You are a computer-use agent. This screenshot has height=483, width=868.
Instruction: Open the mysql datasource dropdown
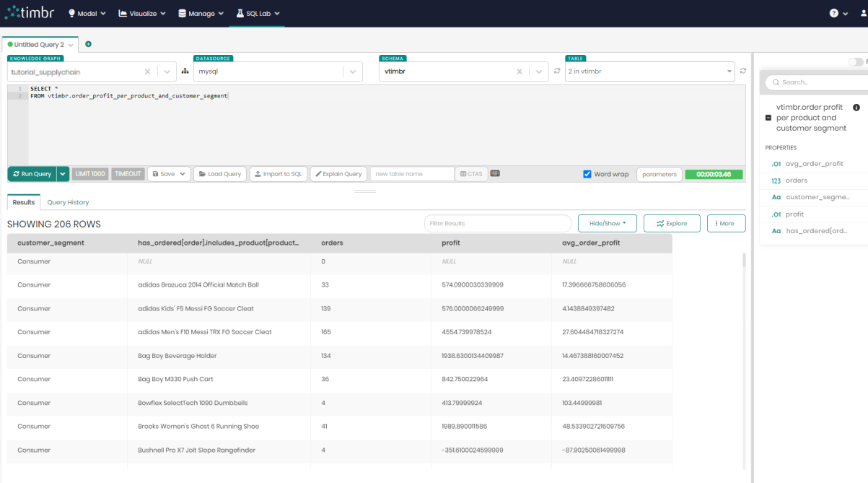click(352, 71)
